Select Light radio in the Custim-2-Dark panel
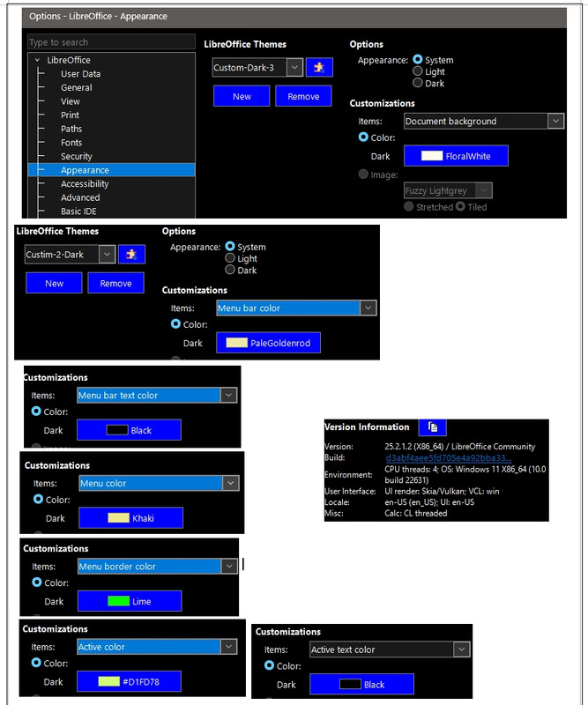This screenshot has width=588, height=705. coord(230,258)
